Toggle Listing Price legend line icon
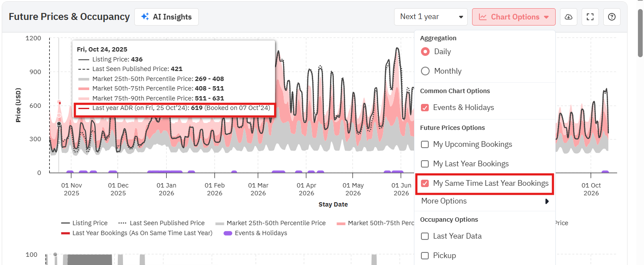 (x=65, y=223)
